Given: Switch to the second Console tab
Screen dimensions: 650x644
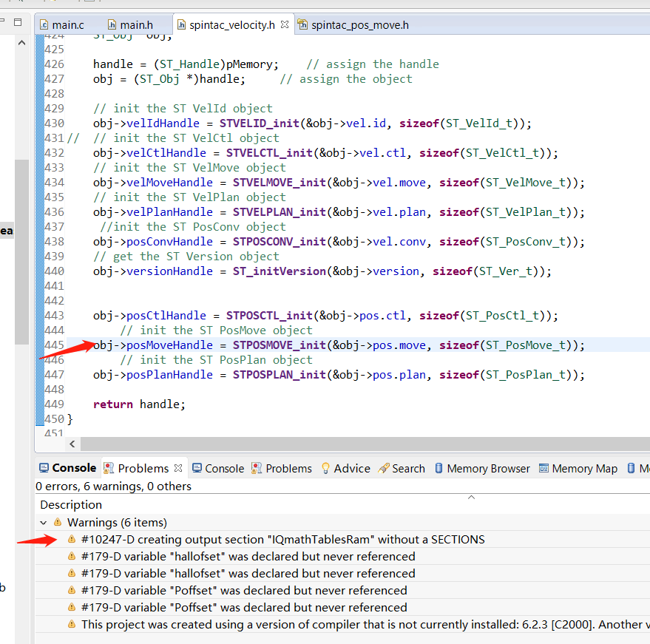Looking at the screenshot, I should point(218,468).
